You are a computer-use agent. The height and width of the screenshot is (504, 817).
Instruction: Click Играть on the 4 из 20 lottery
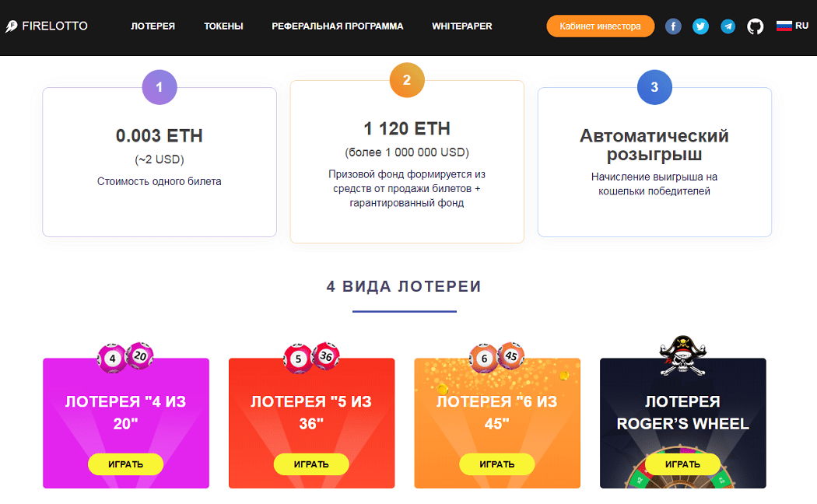(125, 464)
